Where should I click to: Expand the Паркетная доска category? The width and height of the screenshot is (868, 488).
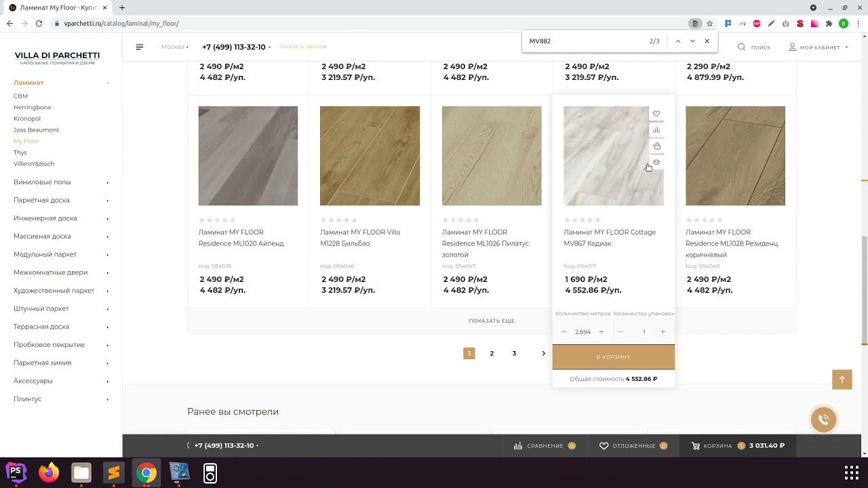[107, 201]
